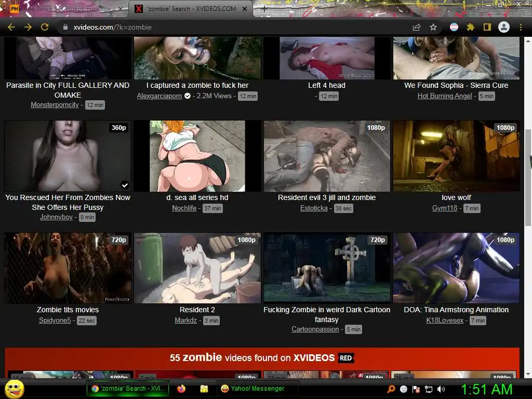Open uploader link Johnnyboy
Viewport: 532px width, 399px height.
56,217
